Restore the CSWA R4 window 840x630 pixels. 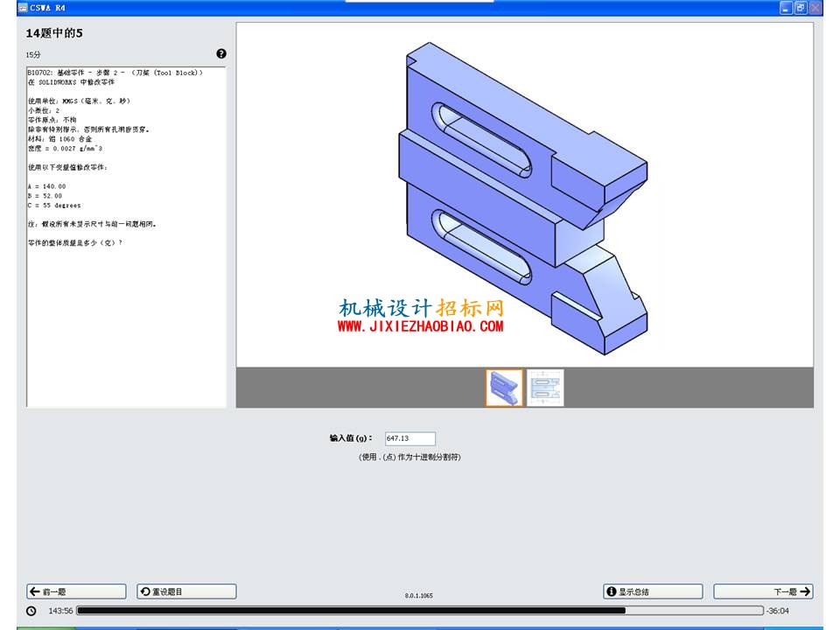pyautogui.click(x=801, y=8)
